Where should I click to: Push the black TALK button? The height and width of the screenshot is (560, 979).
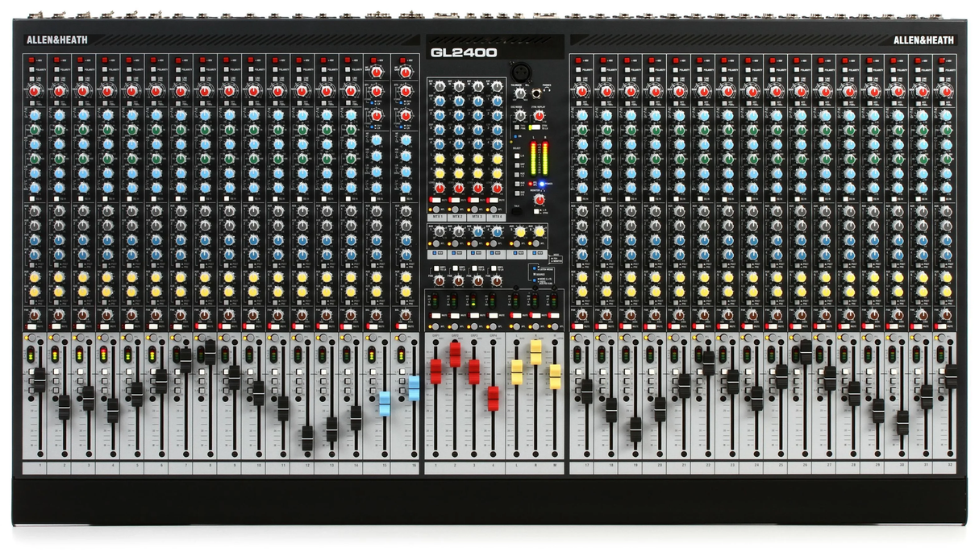tap(517, 209)
